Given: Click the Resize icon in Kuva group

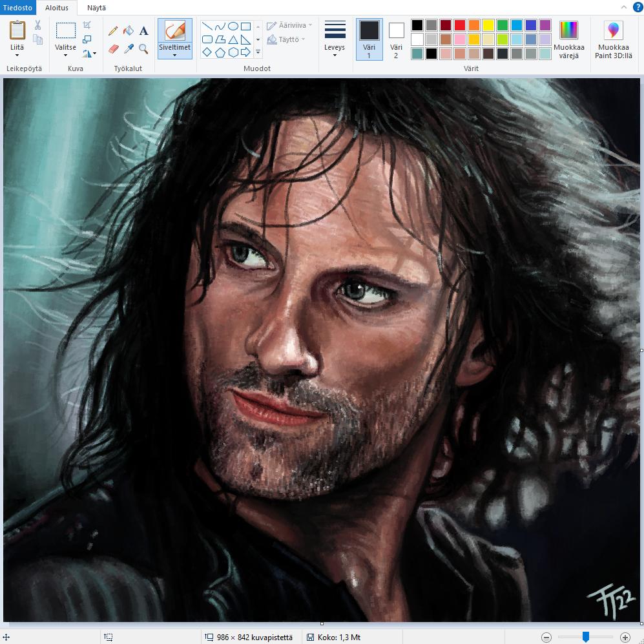Looking at the screenshot, I should (x=87, y=39).
